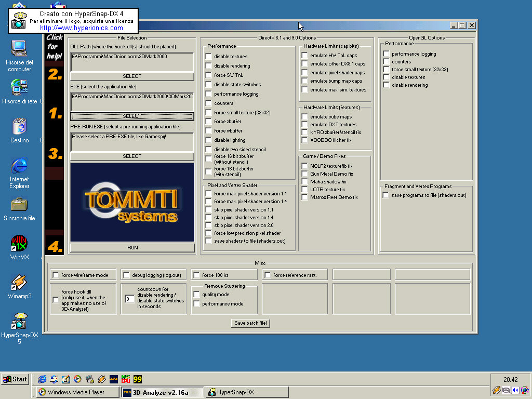
Task: Click the yellow 99 quick launch icon
Action: 137,379
